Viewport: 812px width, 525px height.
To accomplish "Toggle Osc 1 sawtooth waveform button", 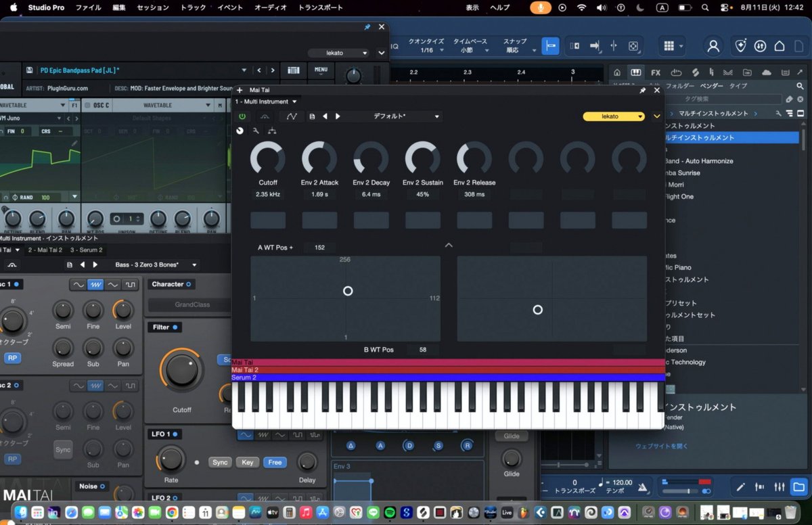I will 95,285.
